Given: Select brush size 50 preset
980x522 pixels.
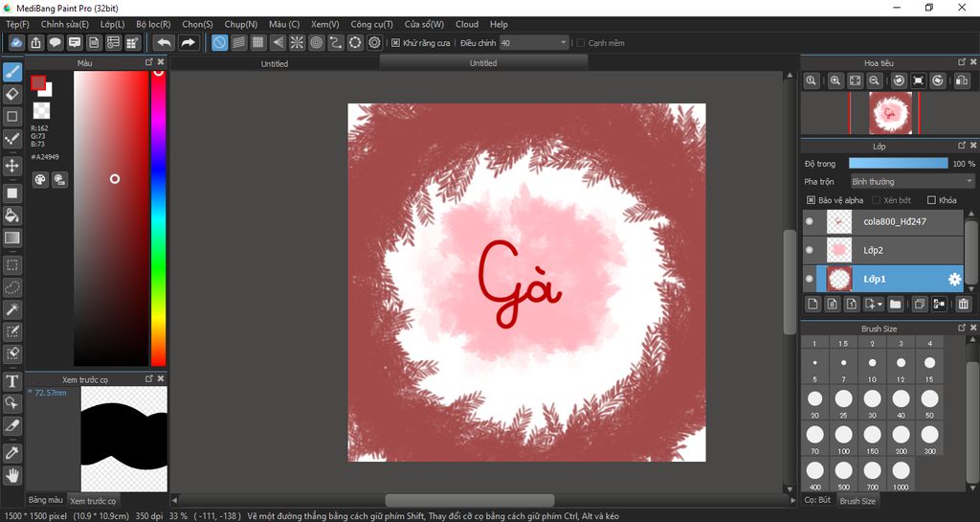Looking at the screenshot, I should click(x=929, y=402).
